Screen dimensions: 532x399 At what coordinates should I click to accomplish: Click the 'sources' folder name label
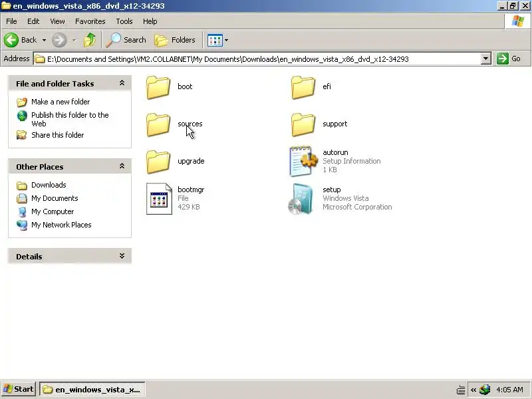point(190,124)
